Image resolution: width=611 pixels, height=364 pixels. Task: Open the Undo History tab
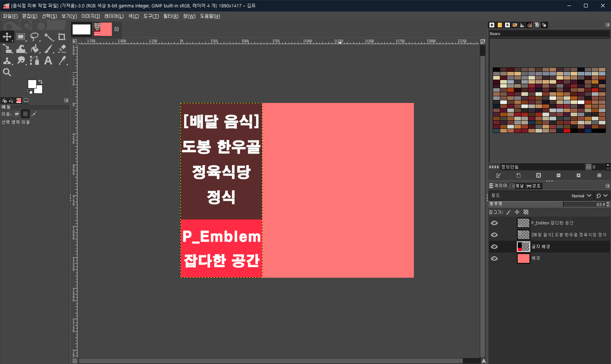(11, 100)
